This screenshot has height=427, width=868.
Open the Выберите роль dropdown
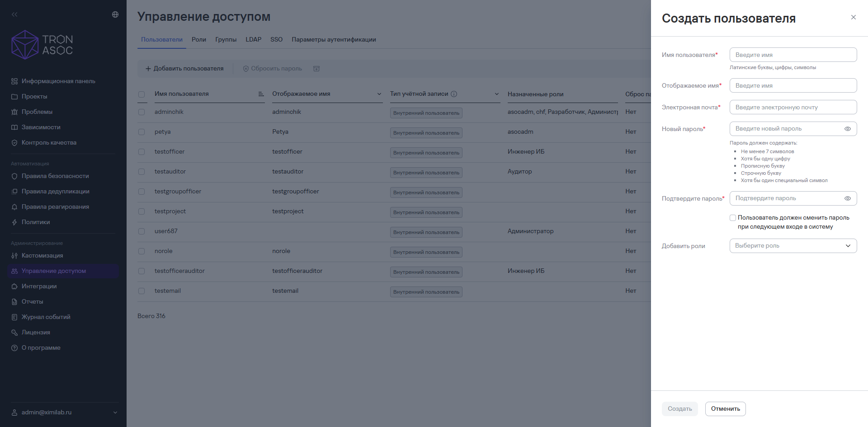pyautogui.click(x=793, y=246)
